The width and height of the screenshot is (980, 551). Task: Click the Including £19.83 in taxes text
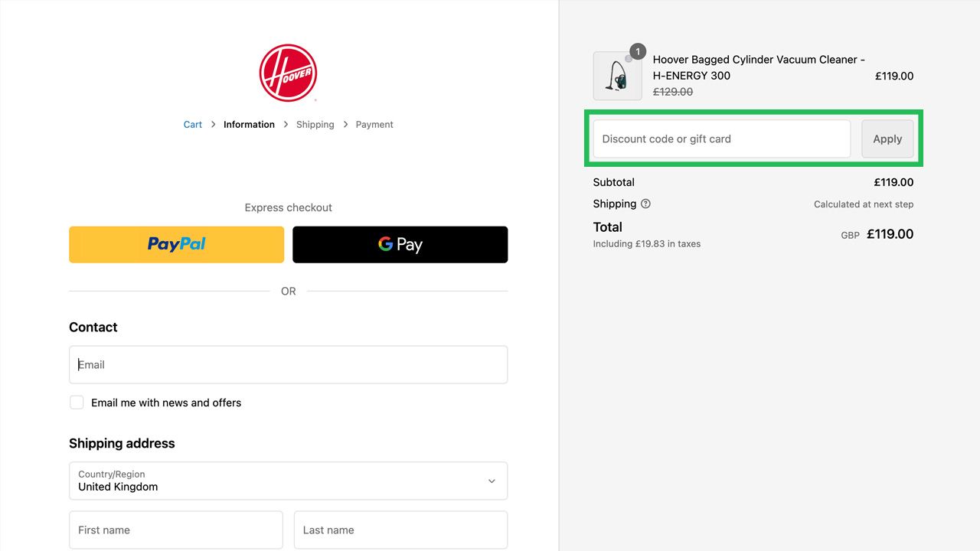(x=647, y=244)
